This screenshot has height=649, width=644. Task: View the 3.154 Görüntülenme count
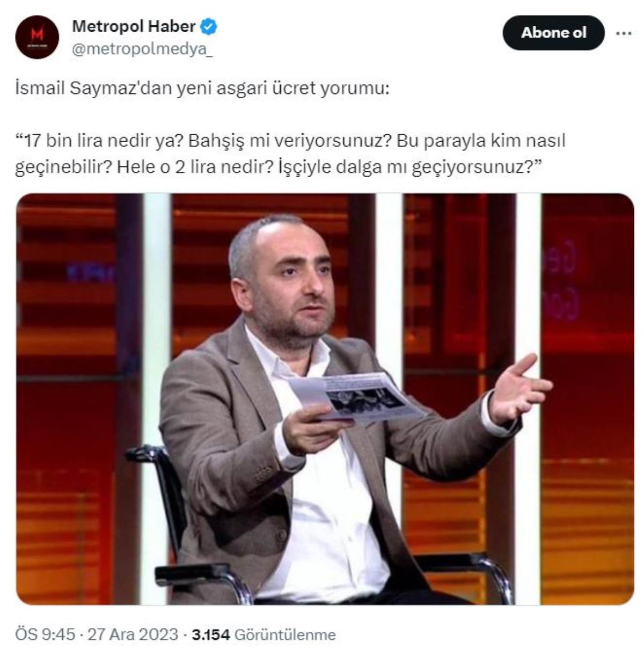(264, 635)
